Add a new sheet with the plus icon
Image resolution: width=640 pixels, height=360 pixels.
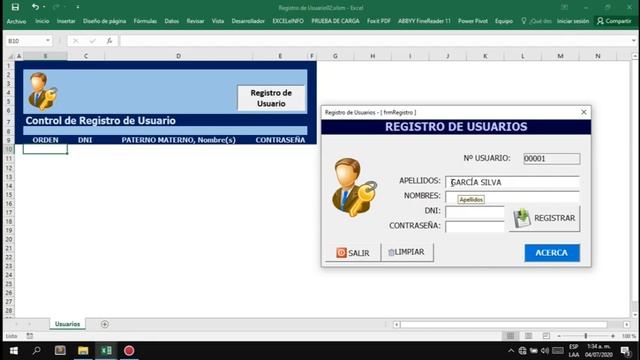(104, 324)
